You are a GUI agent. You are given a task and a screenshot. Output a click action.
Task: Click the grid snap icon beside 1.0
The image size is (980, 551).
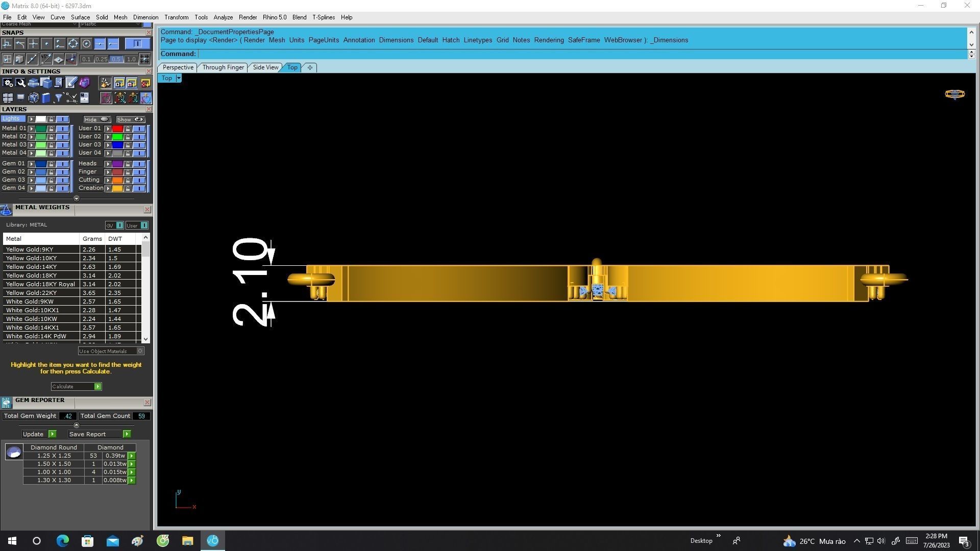145,59
